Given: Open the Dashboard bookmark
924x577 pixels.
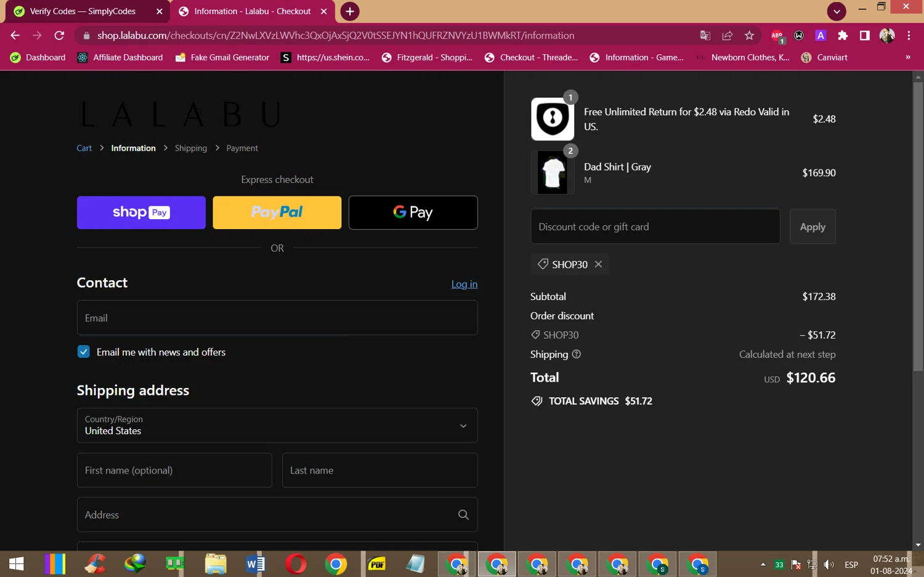Looking at the screenshot, I should coord(38,57).
